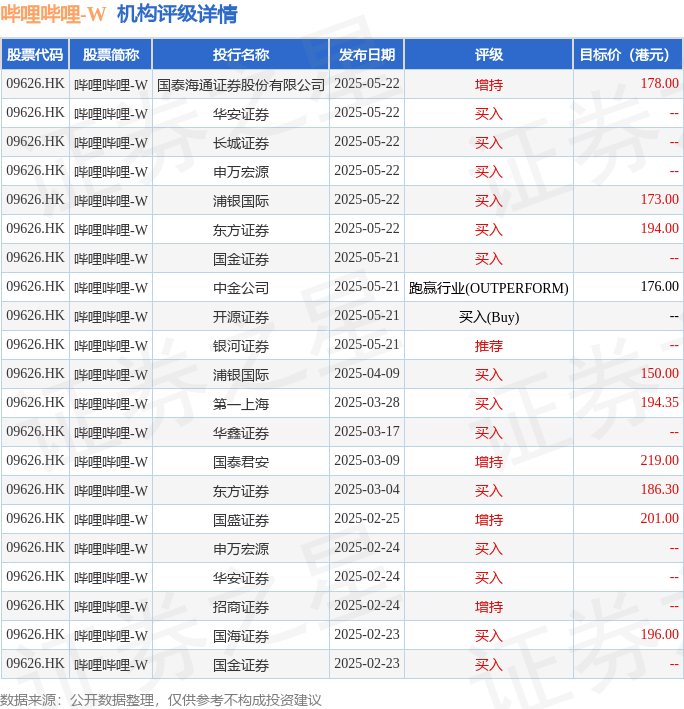The width and height of the screenshot is (684, 709).
Task: Select 跑赢行业(OUTPERFORM) rating
Action: (489, 288)
